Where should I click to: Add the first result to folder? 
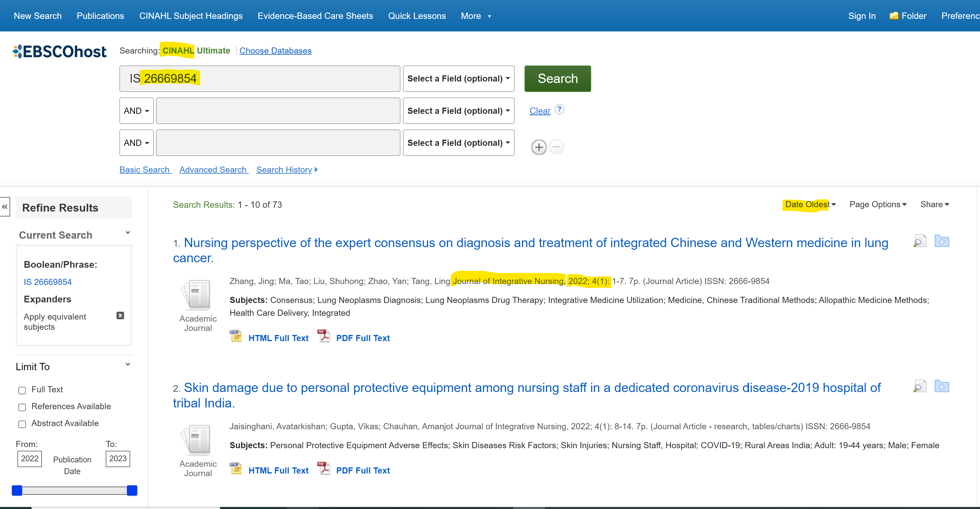pyautogui.click(x=942, y=241)
